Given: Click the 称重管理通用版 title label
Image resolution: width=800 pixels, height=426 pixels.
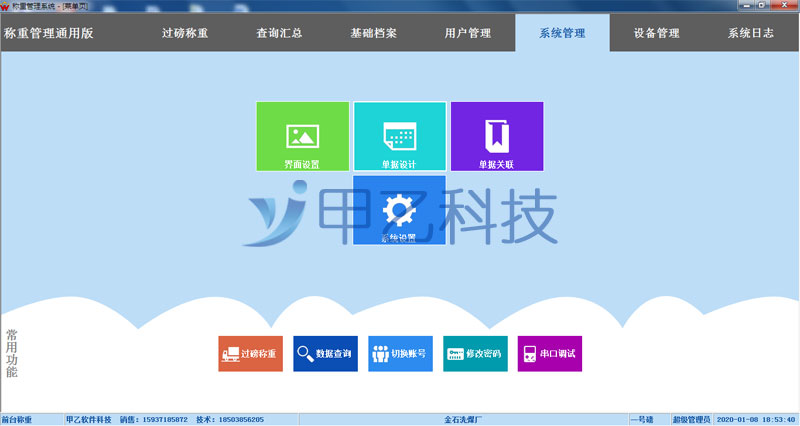Looking at the screenshot, I should click(48, 33).
